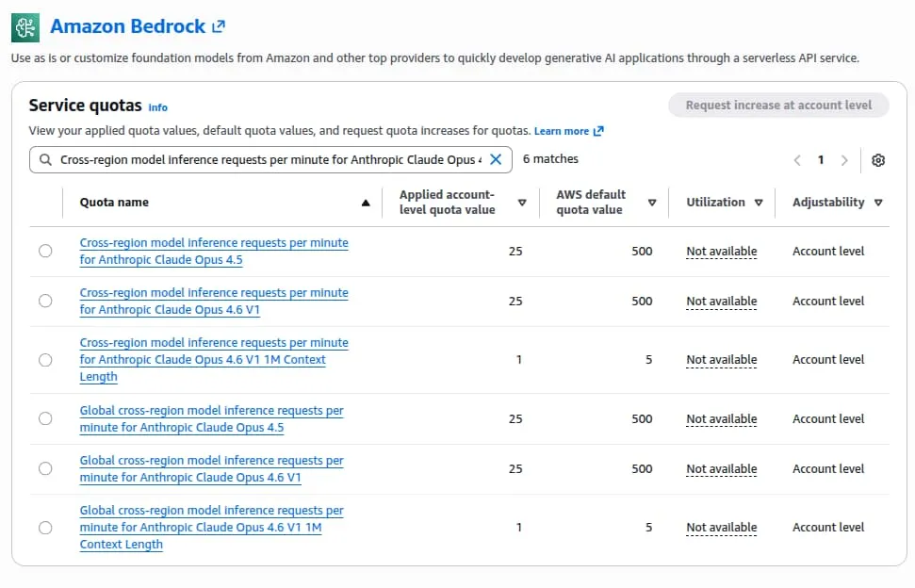915x588 pixels.
Task: Sort the Utilization column using its arrow
Action: (759, 203)
